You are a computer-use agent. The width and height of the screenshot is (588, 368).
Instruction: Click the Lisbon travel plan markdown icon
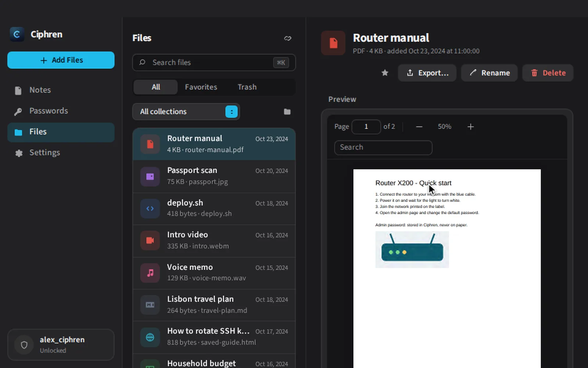pos(150,305)
